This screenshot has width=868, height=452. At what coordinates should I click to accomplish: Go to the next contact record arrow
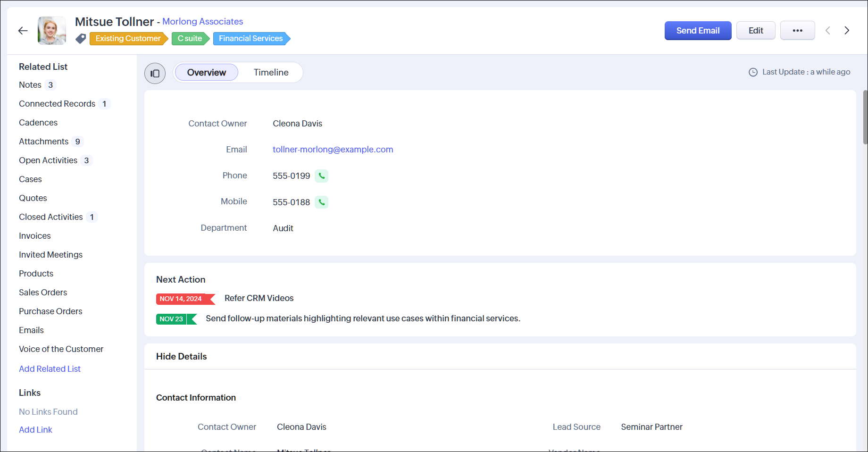847,31
